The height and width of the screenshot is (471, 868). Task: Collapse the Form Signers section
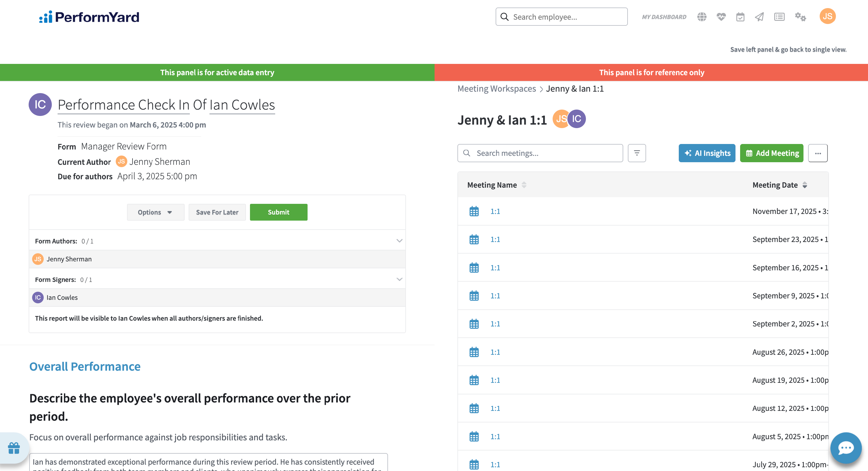[399, 279]
